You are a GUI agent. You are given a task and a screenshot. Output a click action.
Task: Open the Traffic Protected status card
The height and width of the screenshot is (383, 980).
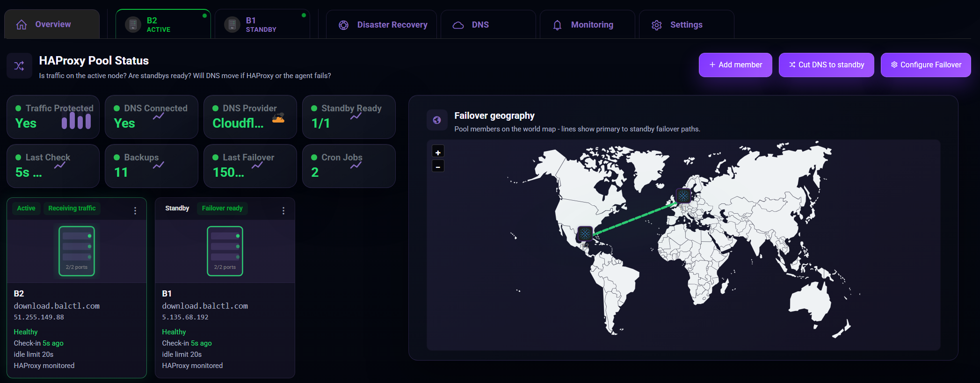point(53,117)
